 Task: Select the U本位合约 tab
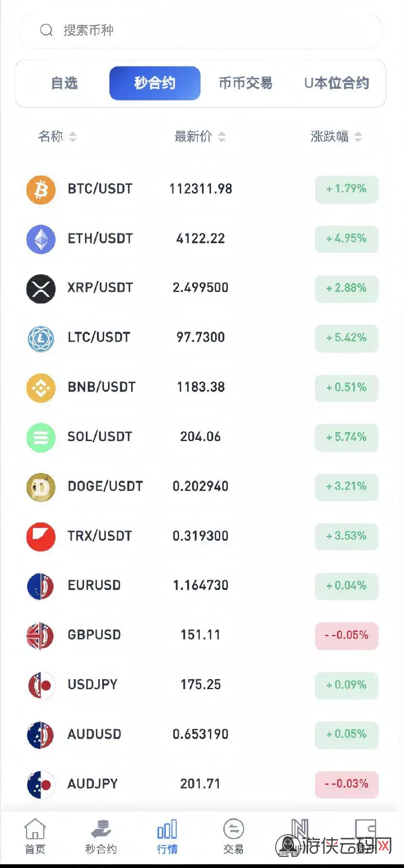point(337,83)
